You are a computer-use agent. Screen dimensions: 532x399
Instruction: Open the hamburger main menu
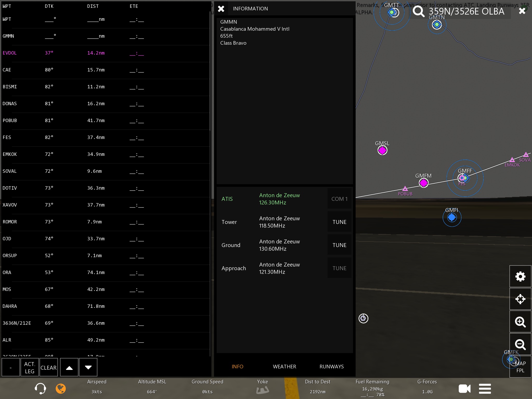(x=485, y=389)
